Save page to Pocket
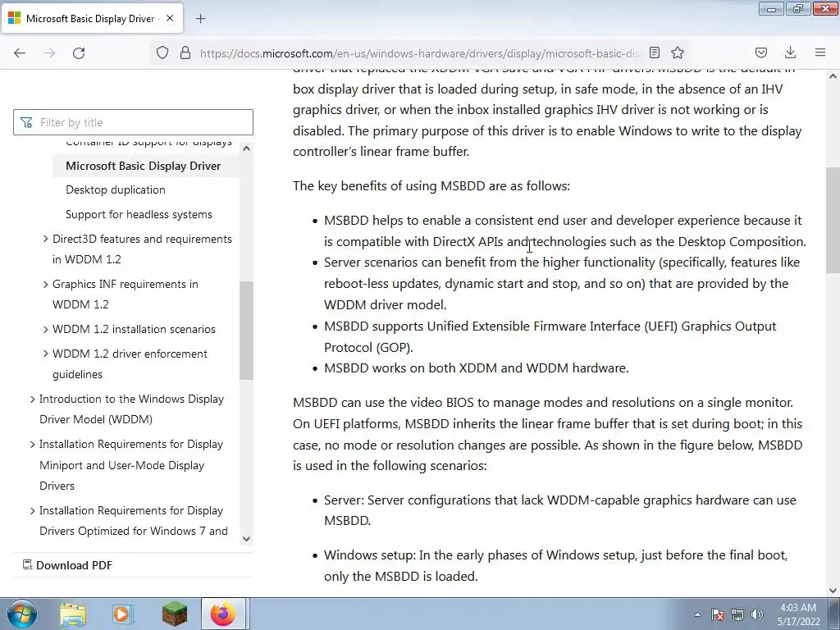 (x=761, y=52)
